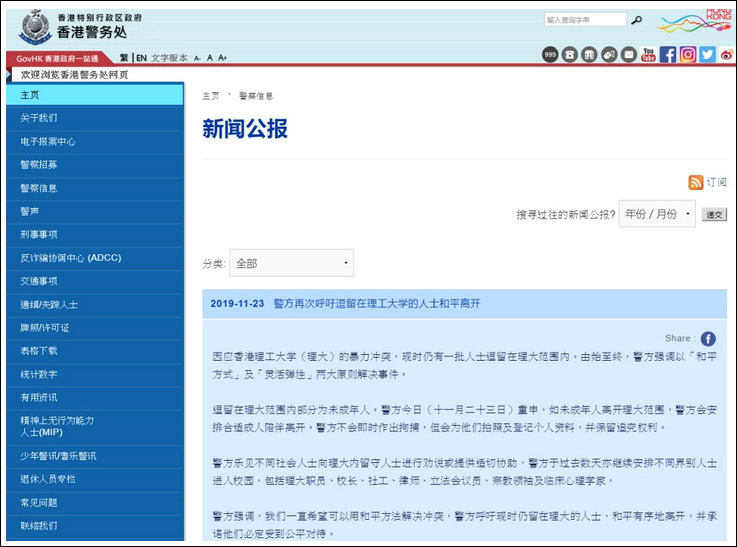This screenshot has height=547, width=737.
Task: Open 有用资讯 menu item
Action: [95, 398]
